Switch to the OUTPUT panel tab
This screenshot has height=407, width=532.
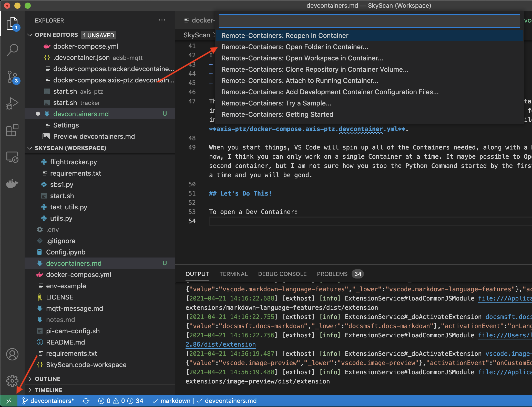197,274
